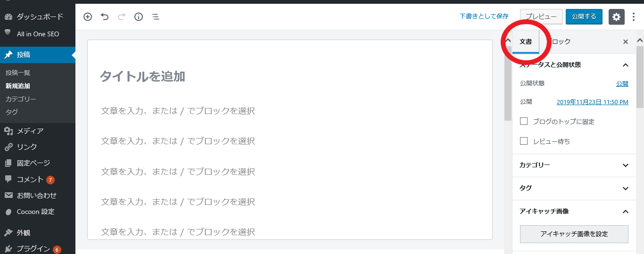644x254 pixels.
Task: Toggle the settings gear icon
Action: pos(616,16)
